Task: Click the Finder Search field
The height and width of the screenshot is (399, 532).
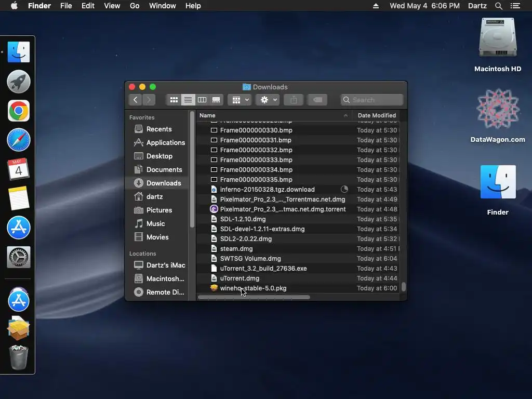Action: click(372, 100)
